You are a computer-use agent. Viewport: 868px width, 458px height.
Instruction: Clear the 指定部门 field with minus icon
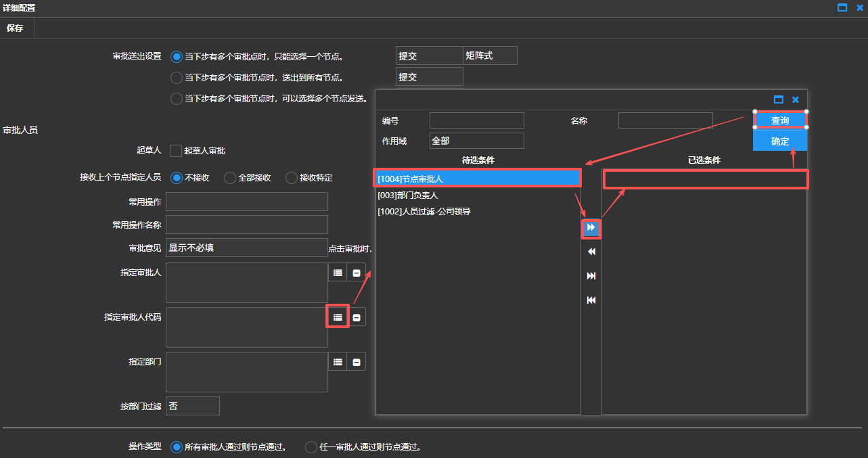pos(357,362)
